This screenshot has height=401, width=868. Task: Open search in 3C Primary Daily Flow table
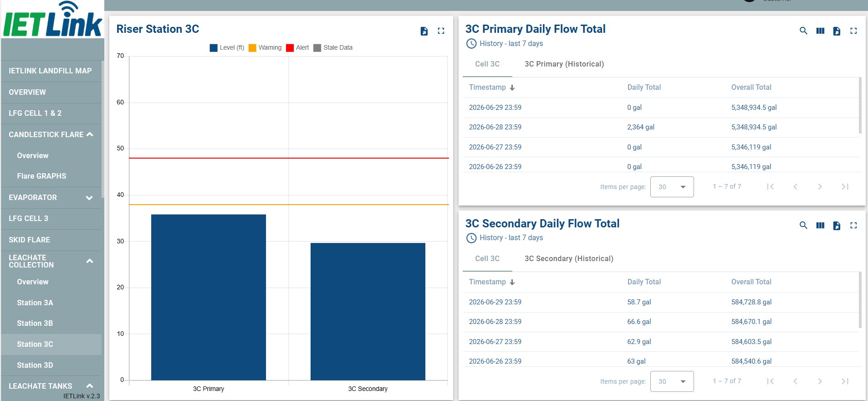(803, 31)
